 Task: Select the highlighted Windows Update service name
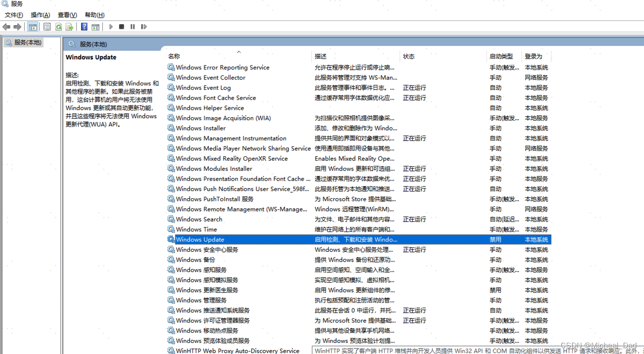pos(200,240)
